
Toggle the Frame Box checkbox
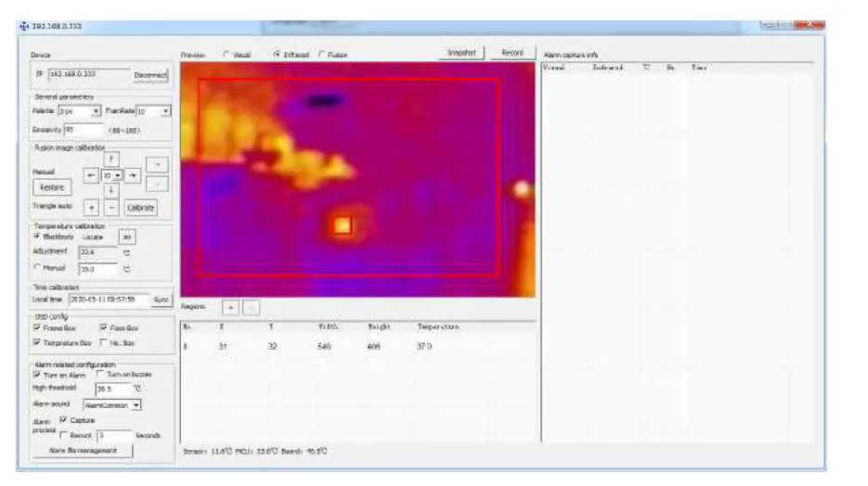click(37, 328)
